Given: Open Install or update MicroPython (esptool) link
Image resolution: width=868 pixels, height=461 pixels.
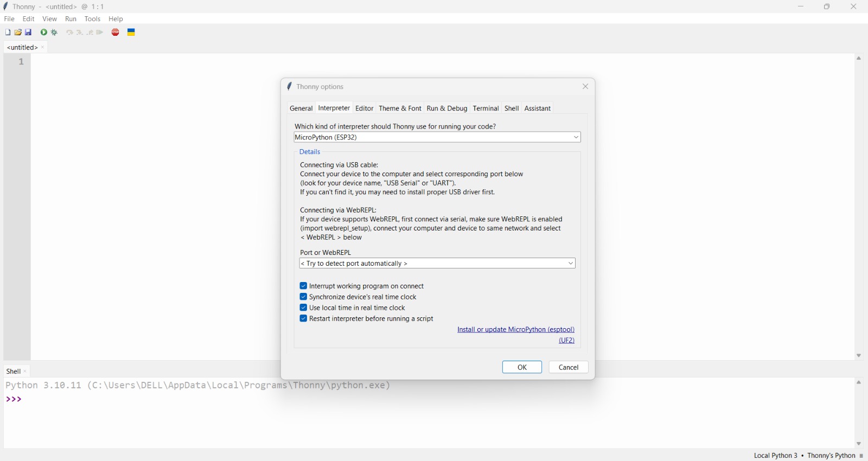Looking at the screenshot, I should pyautogui.click(x=516, y=330).
